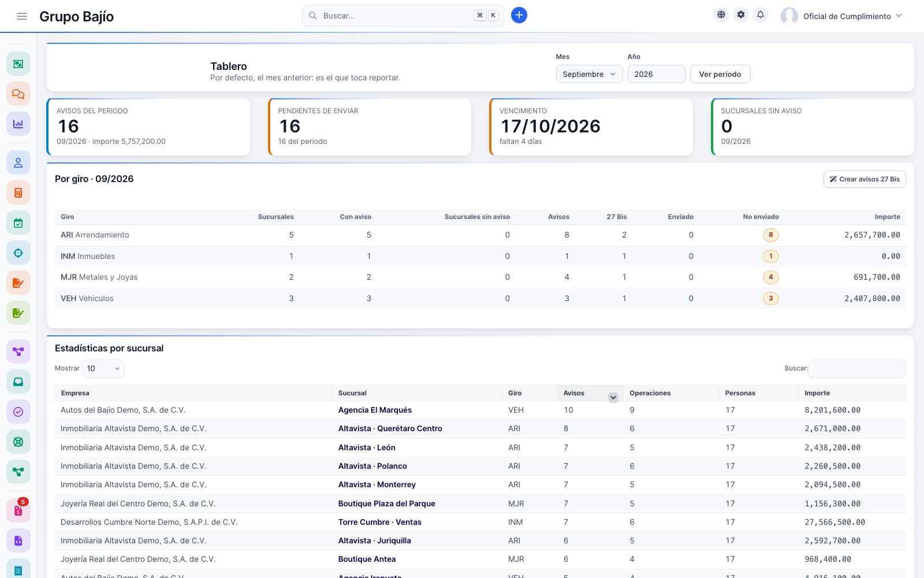The image size is (924, 578).
Task: Open the Mostrar 10 entries dropdown
Action: (103, 368)
